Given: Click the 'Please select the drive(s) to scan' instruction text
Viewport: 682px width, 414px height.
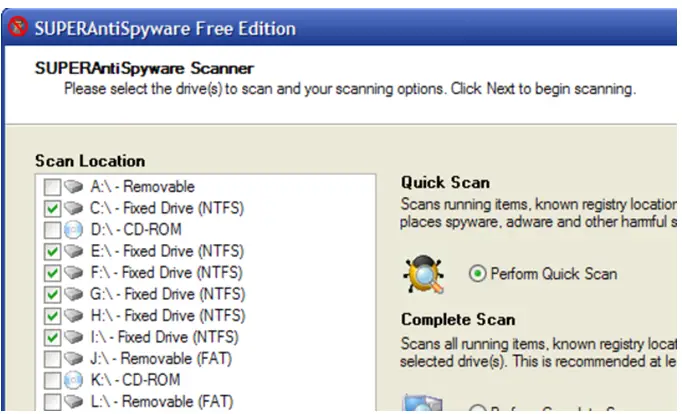Looking at the screenshot, I should [350, 89].
